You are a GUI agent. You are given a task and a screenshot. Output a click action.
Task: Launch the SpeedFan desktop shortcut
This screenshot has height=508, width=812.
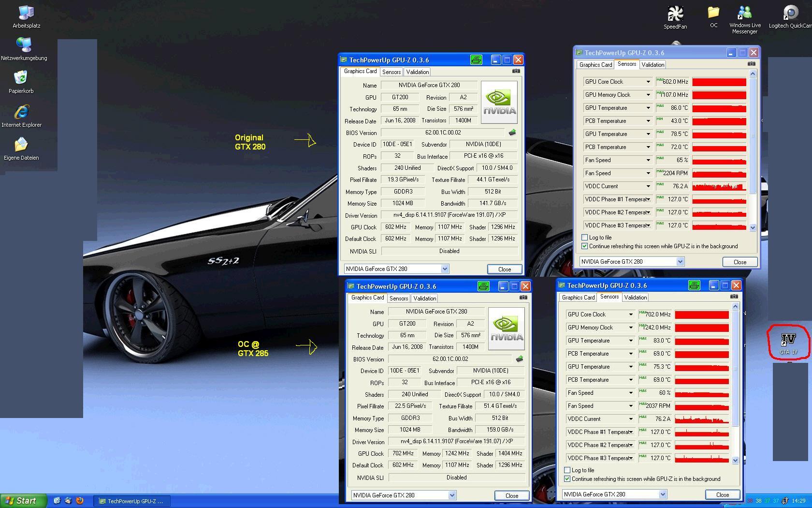point(675,17)
